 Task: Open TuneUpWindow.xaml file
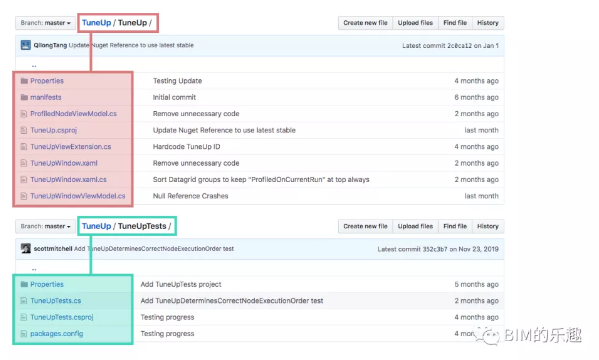pos(64,163)
